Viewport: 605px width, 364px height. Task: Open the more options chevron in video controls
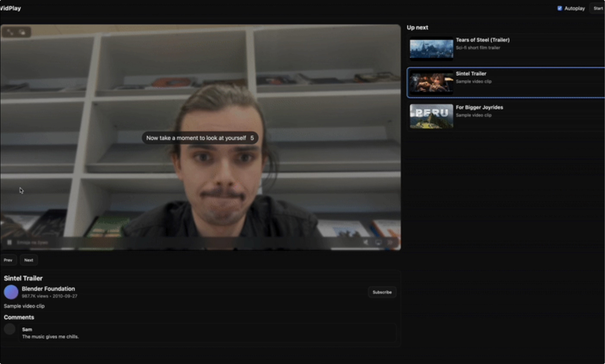(x=390, y=242)
